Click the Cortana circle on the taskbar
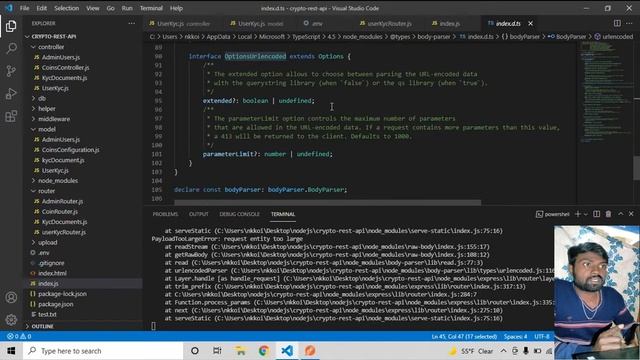The height and width of the screenshot is (360, 640). point(195,351)
